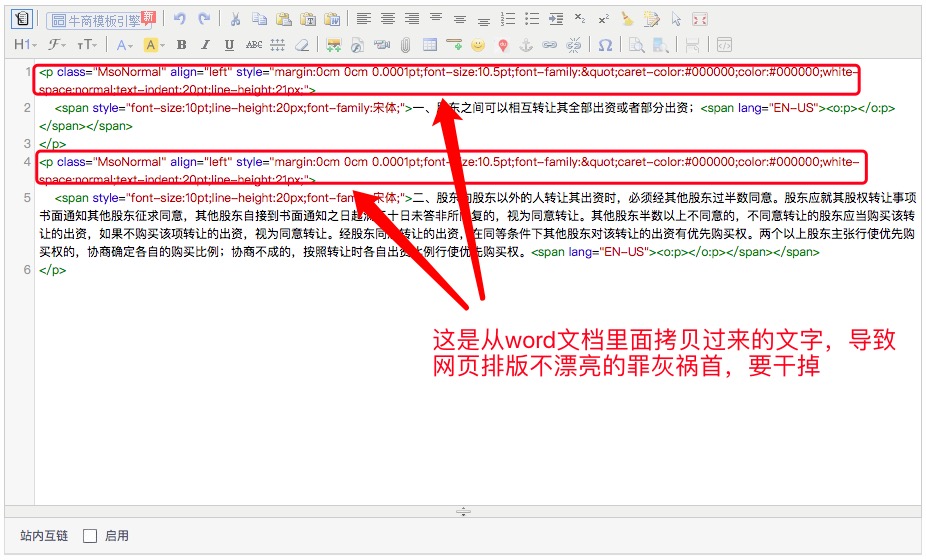Paste from Word document
The height and width of the screenshot is (560, 926).
coord(332,19)
